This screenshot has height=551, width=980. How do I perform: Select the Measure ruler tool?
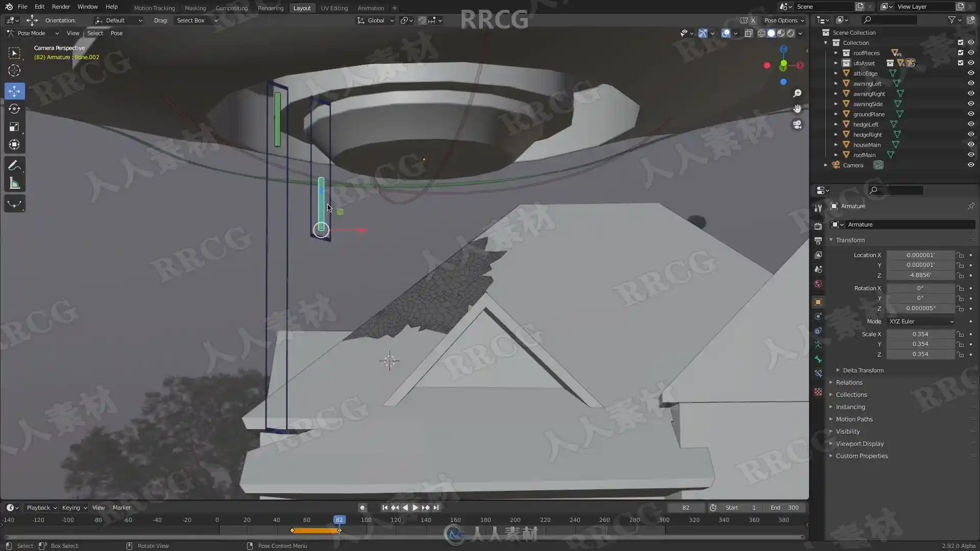(x=14, y=184)
